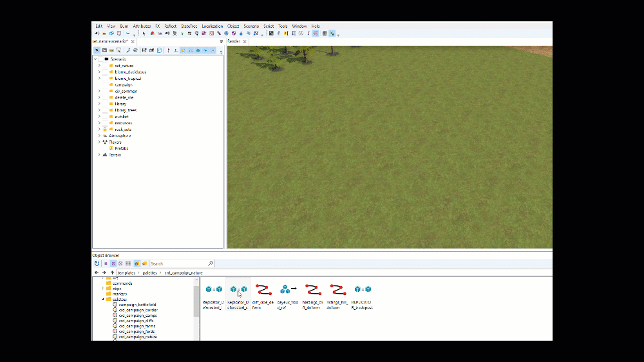Click the arrow selection tool in scenario panel

[97, 50]
